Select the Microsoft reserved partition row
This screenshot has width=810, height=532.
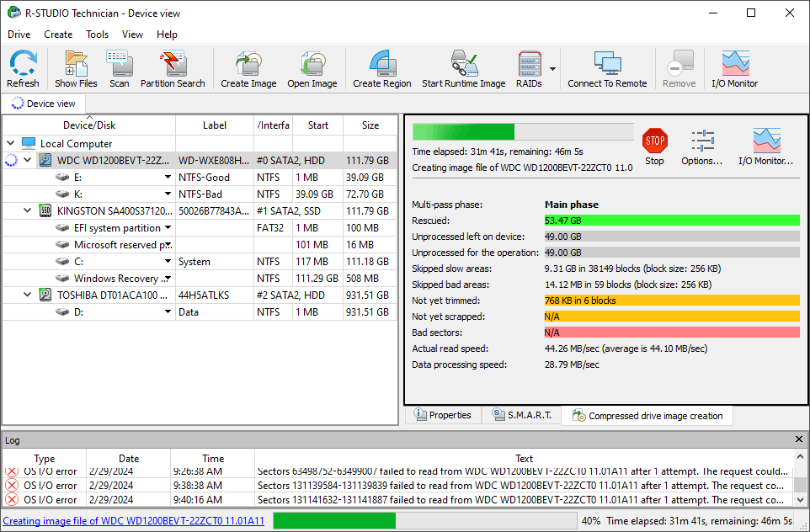point(200,245)
